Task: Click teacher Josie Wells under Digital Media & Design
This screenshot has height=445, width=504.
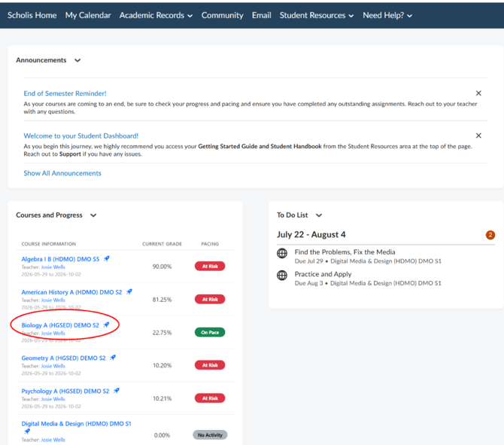Action: (53, 440)
